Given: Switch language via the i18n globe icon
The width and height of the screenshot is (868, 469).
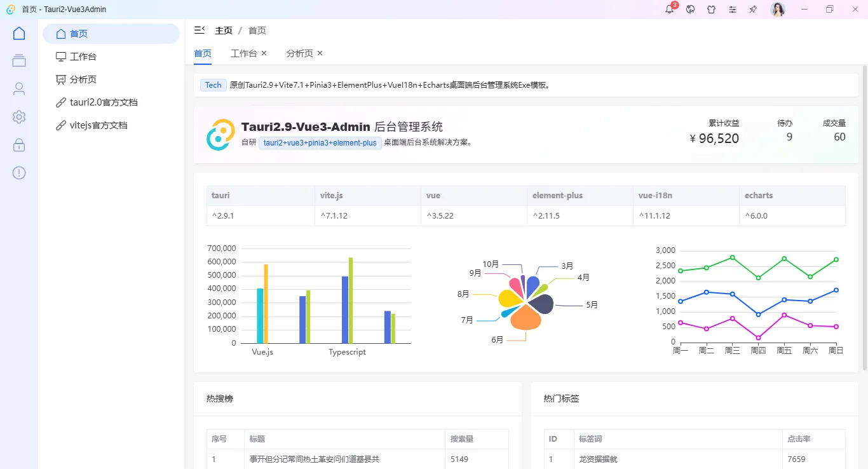Looking at the screenshot, I should pyautogui.click(x=690, y=10).
